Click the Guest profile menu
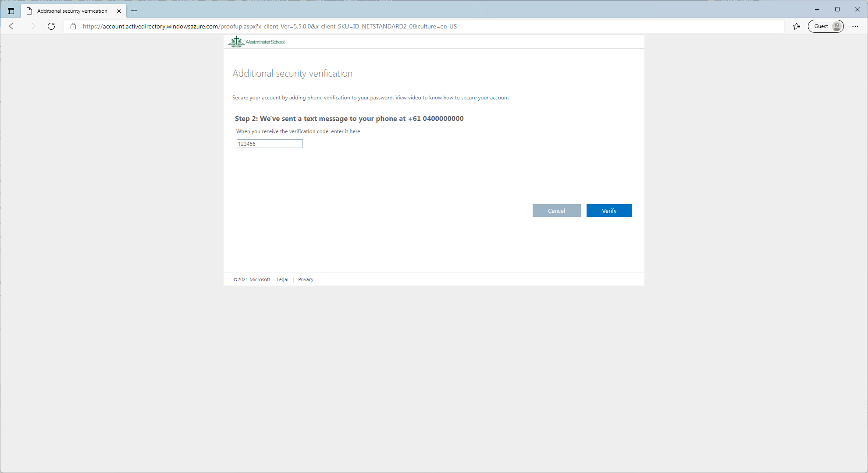Image resolution: width=868 pixels, height=473 pixels. coord(825,26)
